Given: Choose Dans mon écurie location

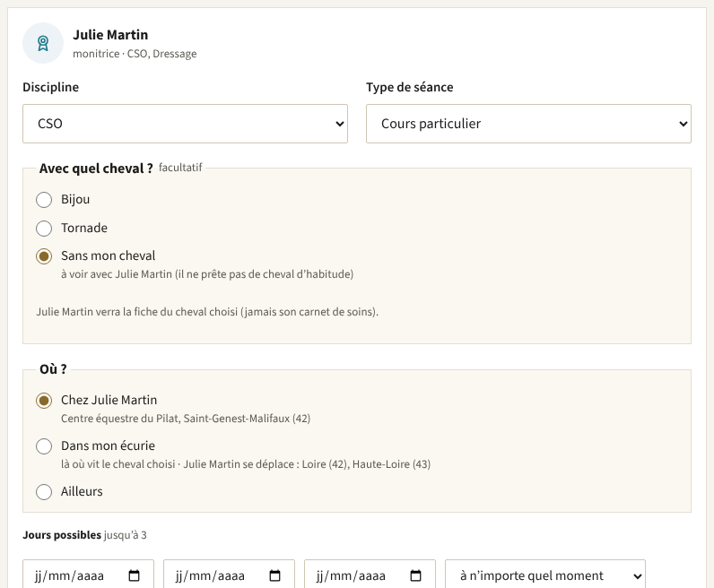Looking at the screenshot, I should point(44,446).
